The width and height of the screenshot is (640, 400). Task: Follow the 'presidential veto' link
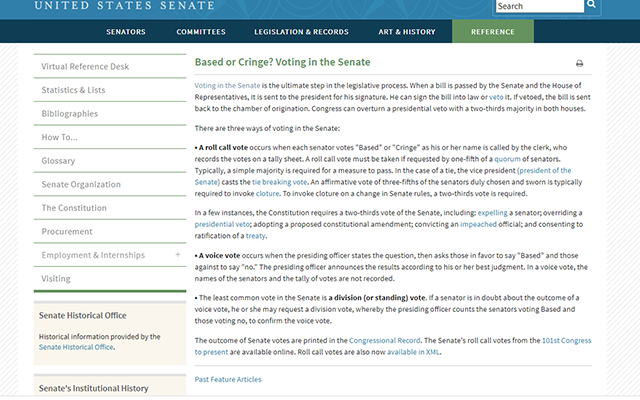222,224
